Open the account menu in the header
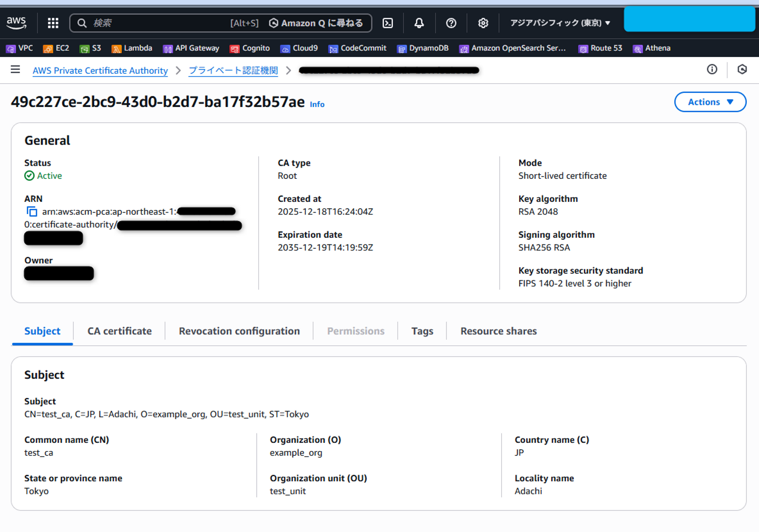Image resolution: width=759 pixels, height=532 pixels. (689, 20)
